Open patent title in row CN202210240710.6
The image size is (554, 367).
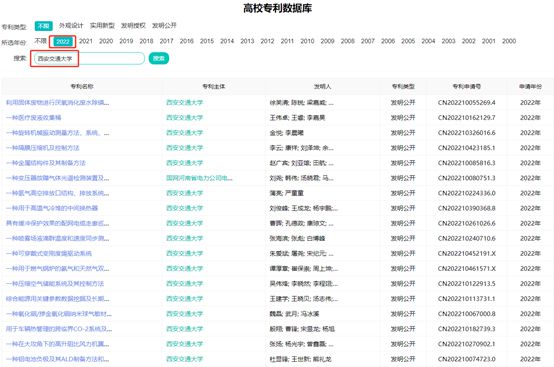(x=58, y=238)
